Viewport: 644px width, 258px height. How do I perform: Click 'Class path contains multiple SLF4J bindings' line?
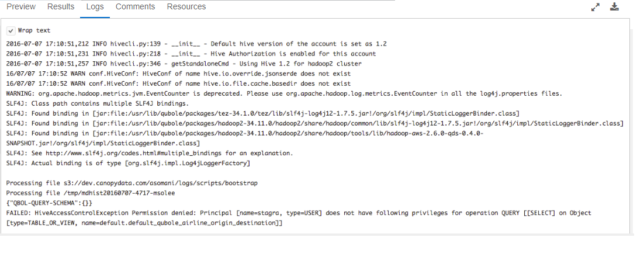pos(98,104)
